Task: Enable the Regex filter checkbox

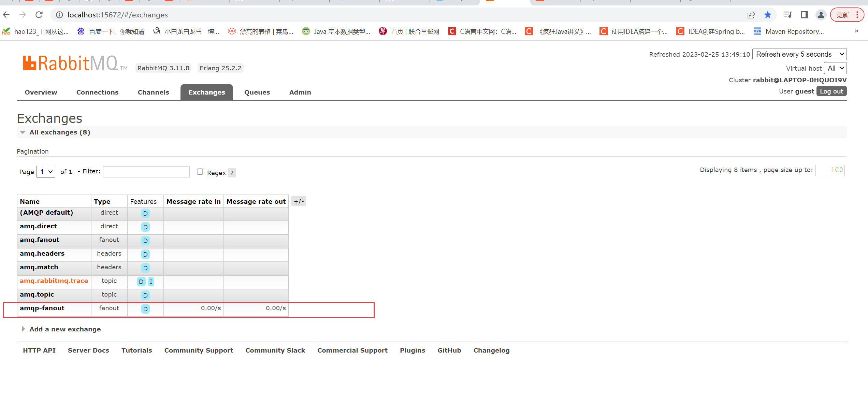Action: tap(200, 172)
